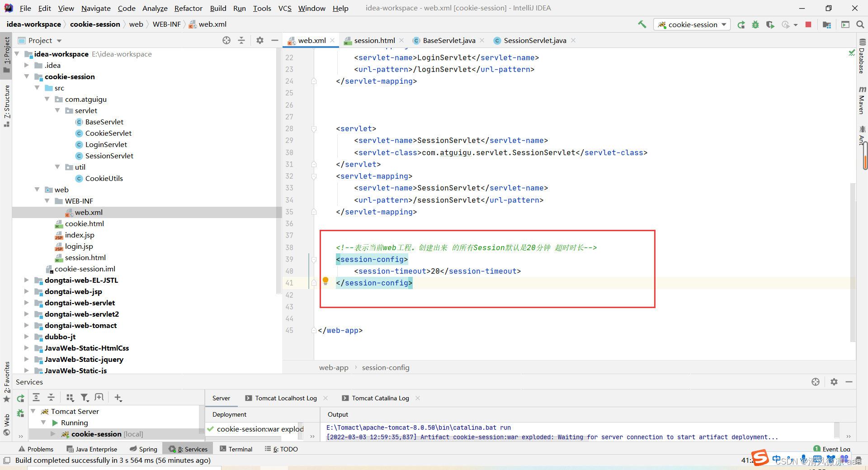Open the Problems tool window button
868x470 pixels.
pyautogui.click(x=36, y=449)
